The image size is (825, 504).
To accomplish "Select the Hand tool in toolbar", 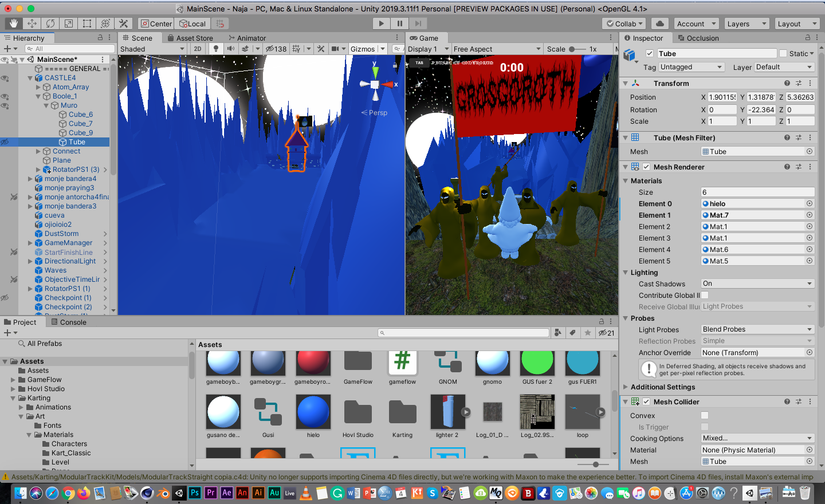I will click(14, 23).
